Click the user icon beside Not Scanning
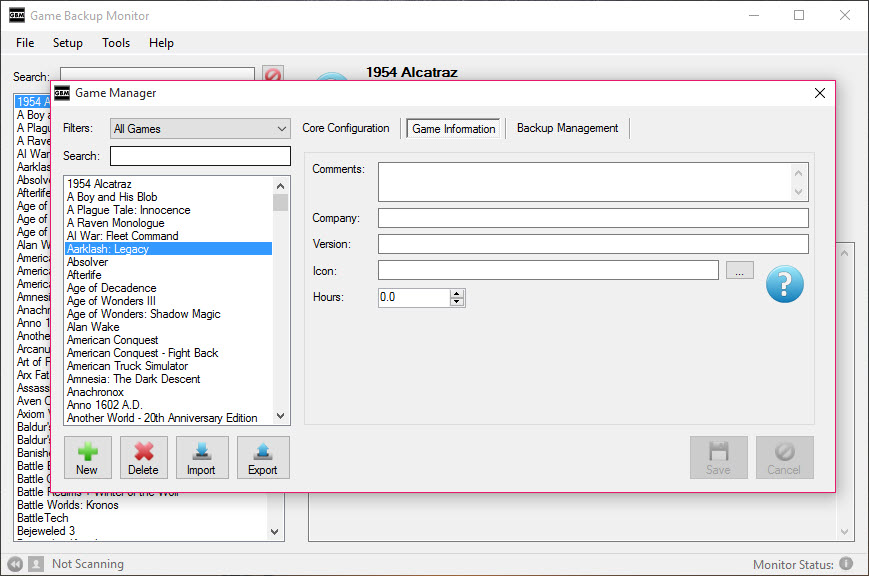 click(x=36, y=564)
